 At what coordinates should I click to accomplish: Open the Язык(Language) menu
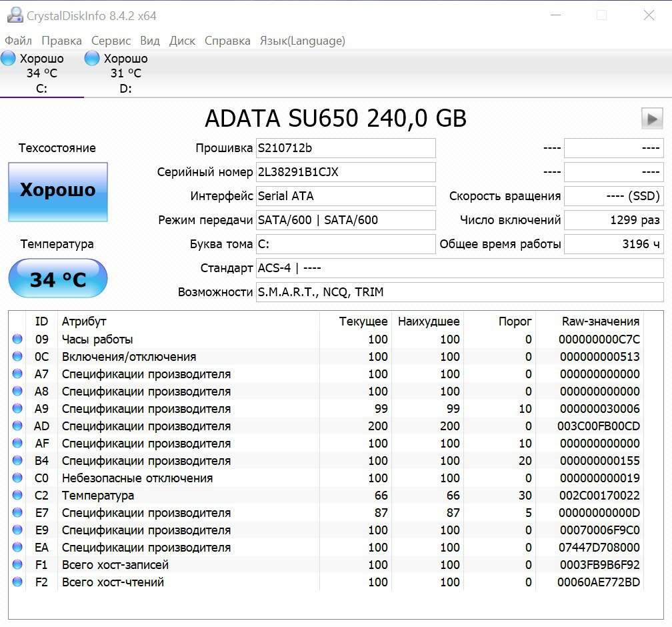(302, 41)
